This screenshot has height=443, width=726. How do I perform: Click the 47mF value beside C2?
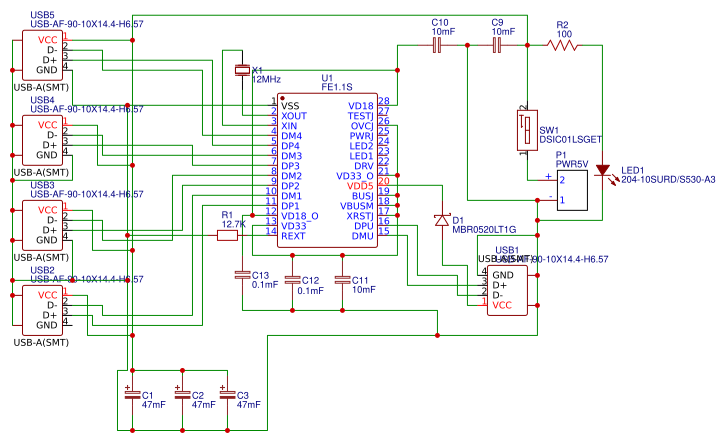[x=204, y=405]
